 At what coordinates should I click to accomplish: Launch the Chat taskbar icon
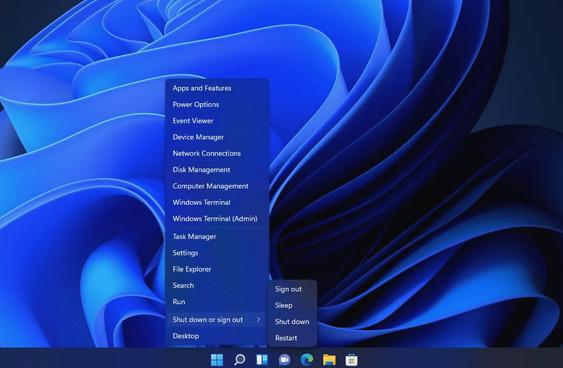click(x=284, y=359)
